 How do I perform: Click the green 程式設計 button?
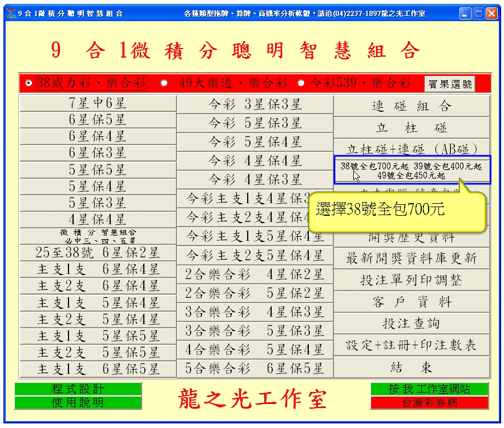(x=78, y=389)
